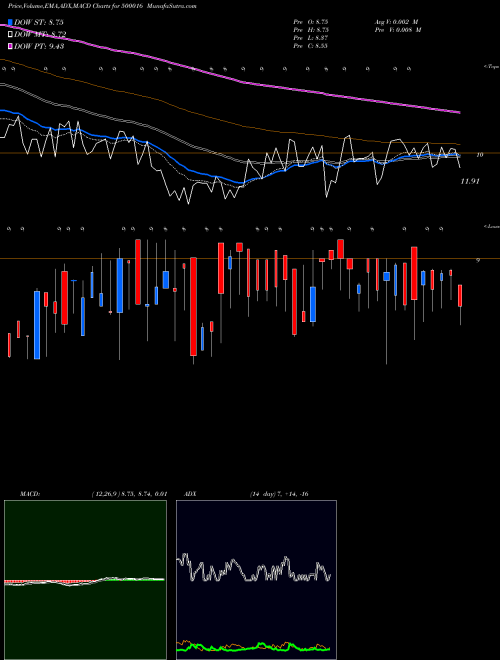Screen dimensions: 500x660
Task: Click the 'Pre V: 0.008 M' volume text
Action: [x=398, y=30]
